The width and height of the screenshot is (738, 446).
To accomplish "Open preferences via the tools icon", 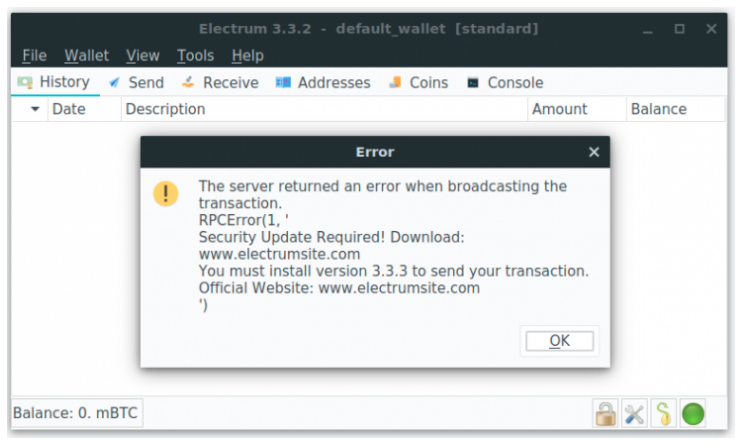I will 634,414.
